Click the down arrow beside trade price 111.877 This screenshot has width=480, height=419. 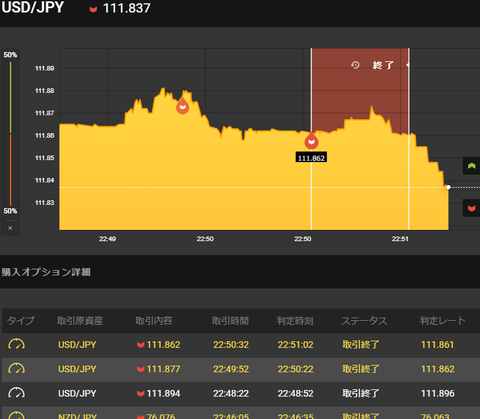[140, 369]
